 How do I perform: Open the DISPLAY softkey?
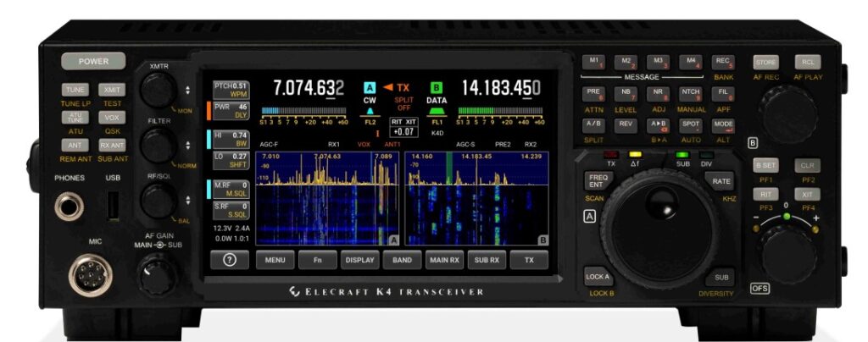click(359, 260)
